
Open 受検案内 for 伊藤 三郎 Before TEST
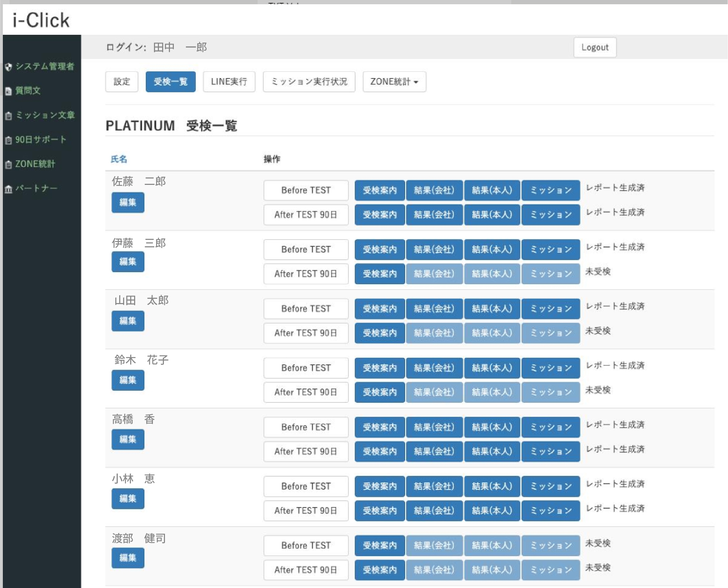(x=380, y=249)
